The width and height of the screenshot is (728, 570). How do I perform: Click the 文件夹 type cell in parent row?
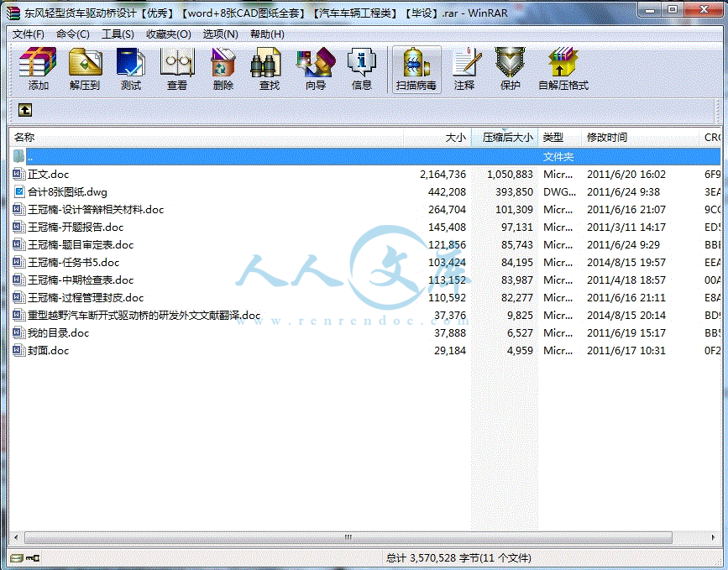click(x=558, y=156)
